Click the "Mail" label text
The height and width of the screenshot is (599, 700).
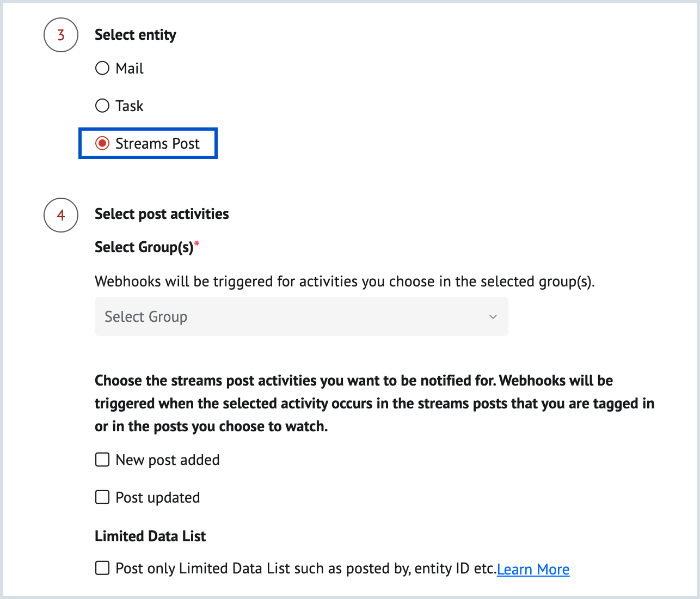130,69
